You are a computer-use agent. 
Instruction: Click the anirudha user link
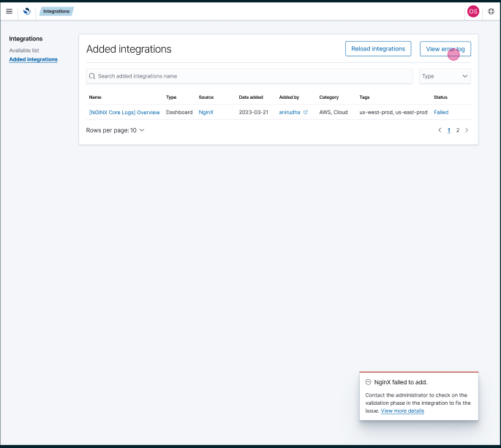click(290, 112)
